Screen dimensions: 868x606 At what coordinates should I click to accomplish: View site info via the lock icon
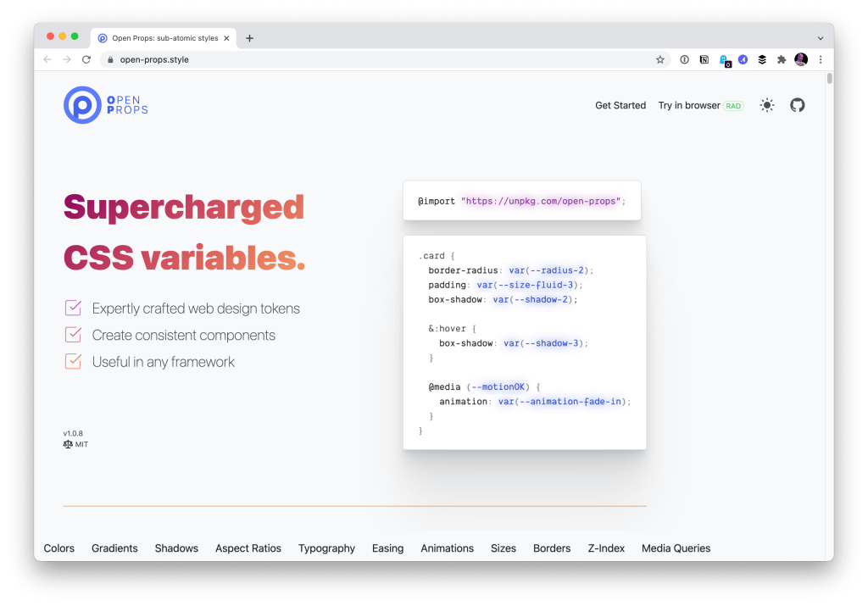coord(110,60)
